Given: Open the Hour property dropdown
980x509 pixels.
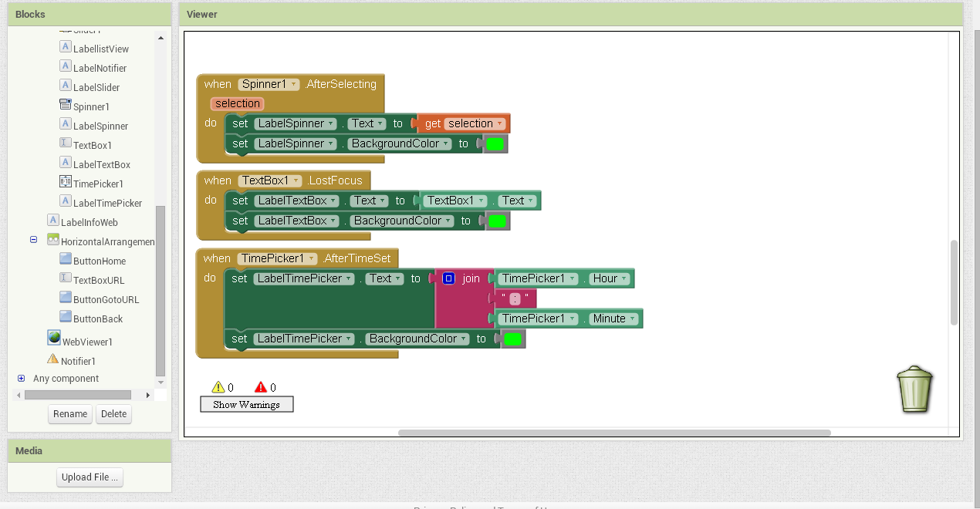Looking at the screenshot, I should pyautogui.click(x=609, y=278).
